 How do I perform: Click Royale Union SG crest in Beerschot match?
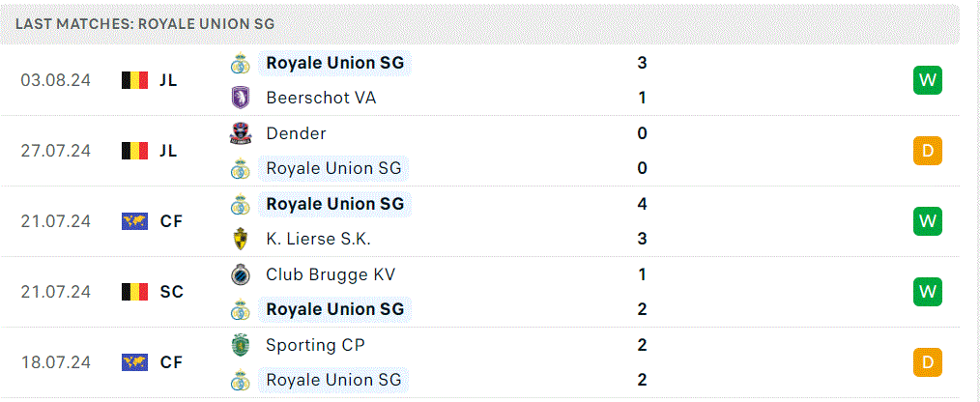(240, 63)
